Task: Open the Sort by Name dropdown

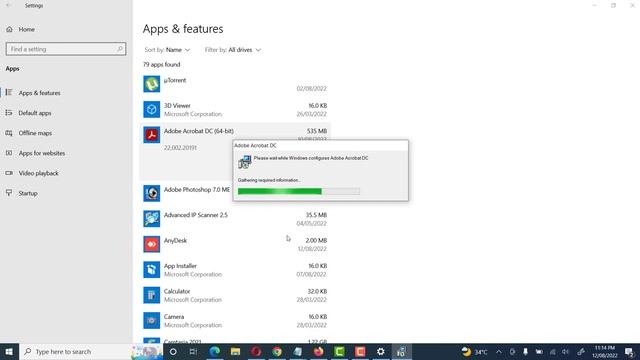Action: (167, 50)
